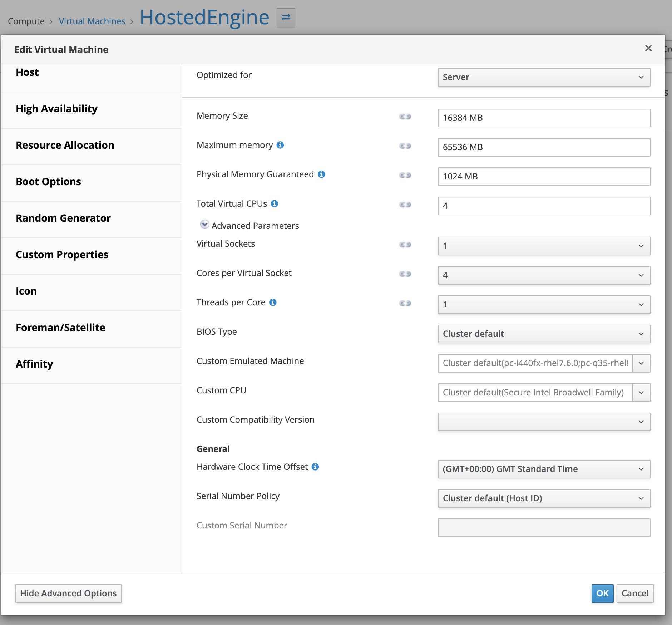The image size is (672, 625).
Task: Click Hide Advanced Options button
Action: tap(68, 594)
